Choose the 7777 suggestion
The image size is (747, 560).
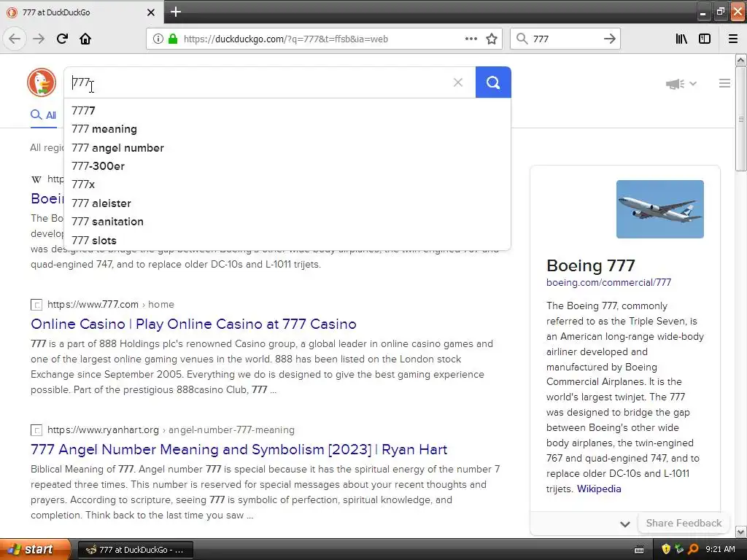coord(287,111)
